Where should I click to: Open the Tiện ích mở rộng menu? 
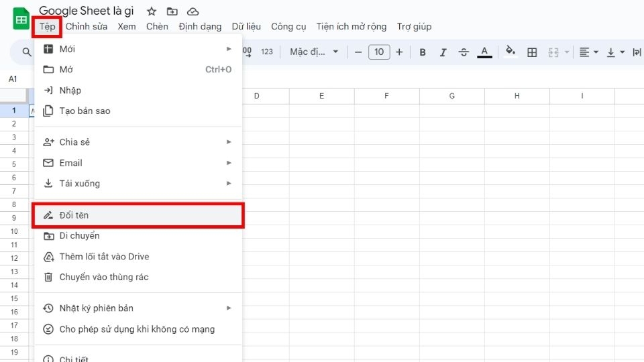[x=351, y=27]
